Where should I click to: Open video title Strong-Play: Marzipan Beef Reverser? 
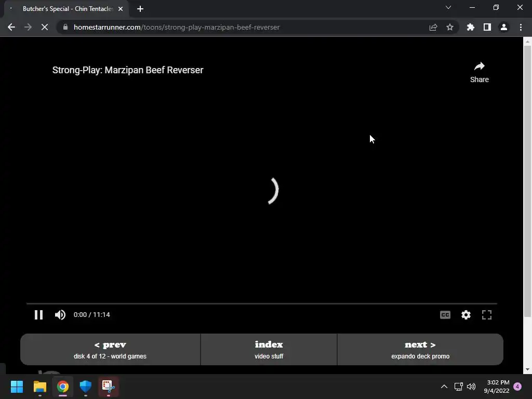click(x=128, y=70)
